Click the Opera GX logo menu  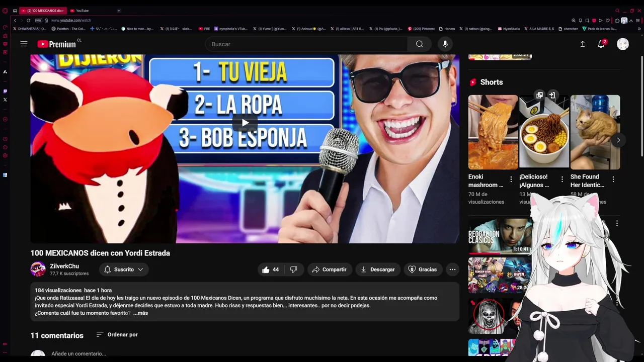pos(5,11)
